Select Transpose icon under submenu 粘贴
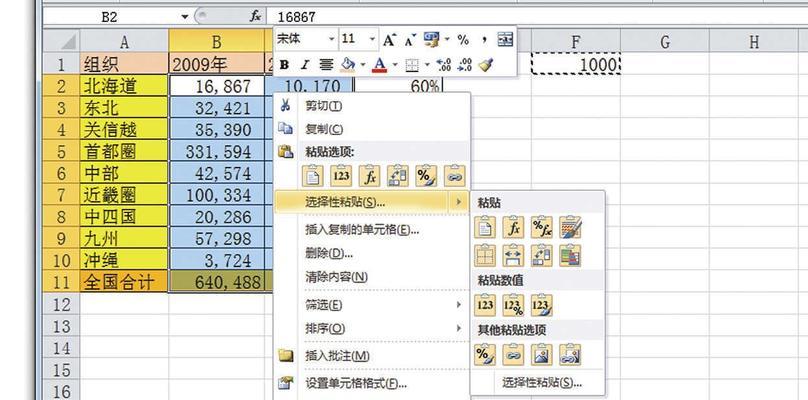The image size is (808, 400). tap(542, 255)
